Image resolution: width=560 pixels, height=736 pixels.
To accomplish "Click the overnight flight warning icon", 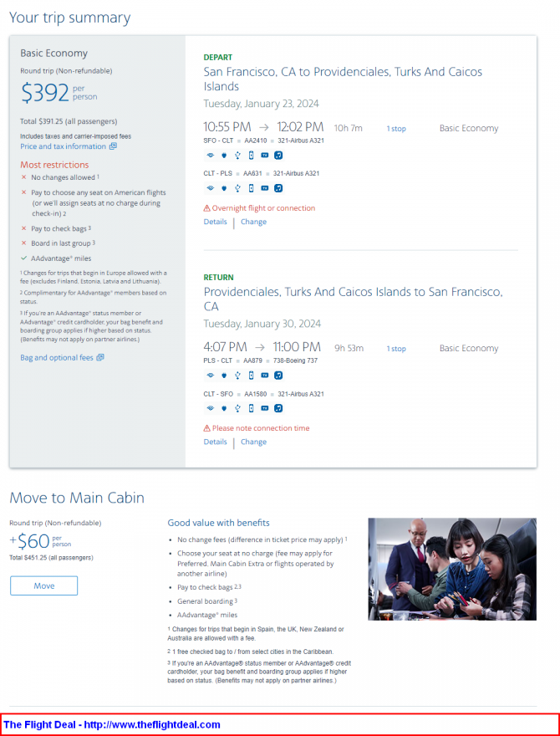I will [x=206, y=208].
